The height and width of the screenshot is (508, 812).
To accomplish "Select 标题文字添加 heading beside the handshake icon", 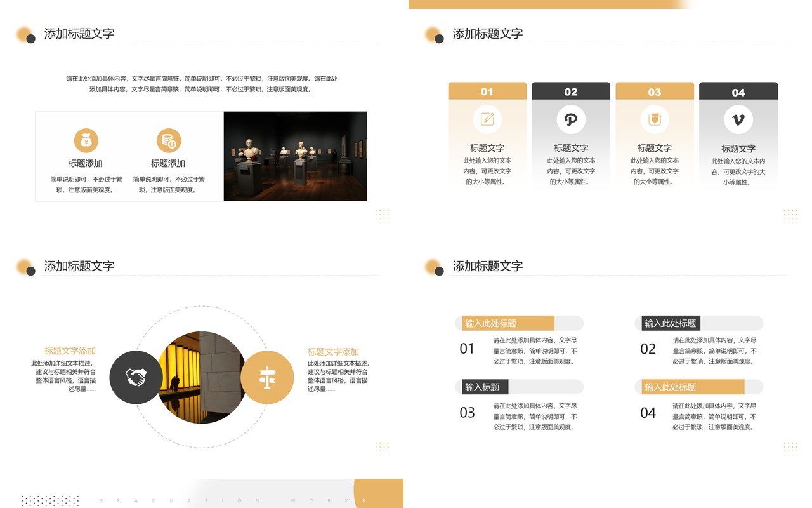I will tap(70, 351).
